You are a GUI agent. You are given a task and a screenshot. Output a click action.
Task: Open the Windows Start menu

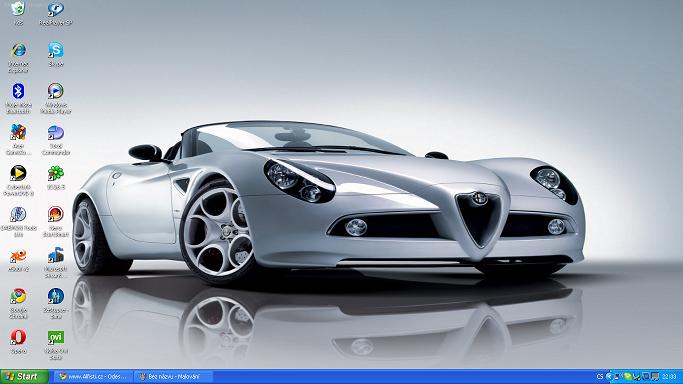pyautogui.click(x=24, y=376)
